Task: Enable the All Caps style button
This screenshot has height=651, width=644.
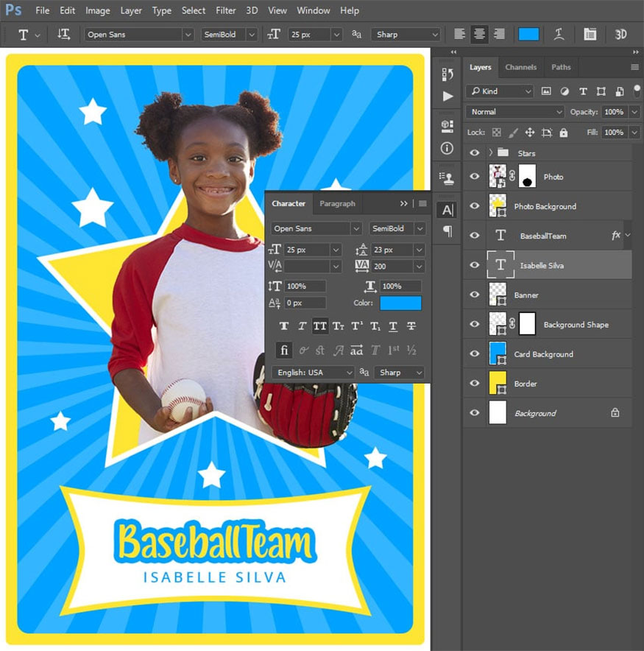Action: coord(320,326)
